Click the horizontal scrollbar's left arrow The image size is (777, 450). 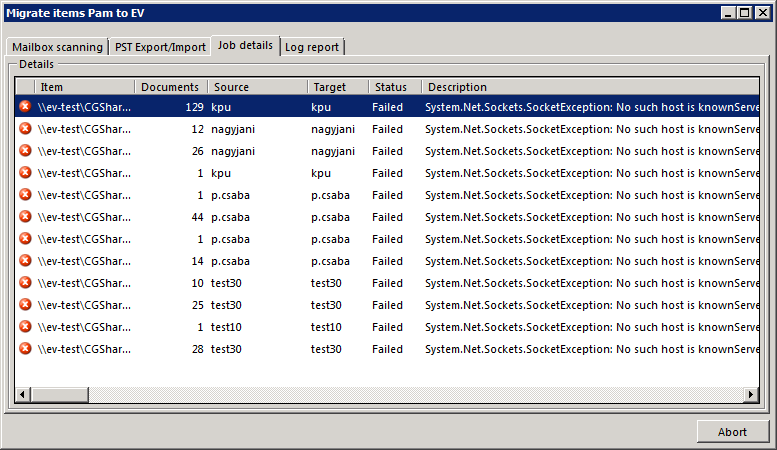coord(23,396)
